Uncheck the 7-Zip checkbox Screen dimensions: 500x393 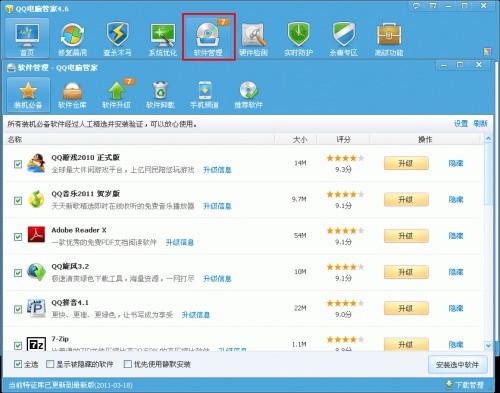pos(18,345)
